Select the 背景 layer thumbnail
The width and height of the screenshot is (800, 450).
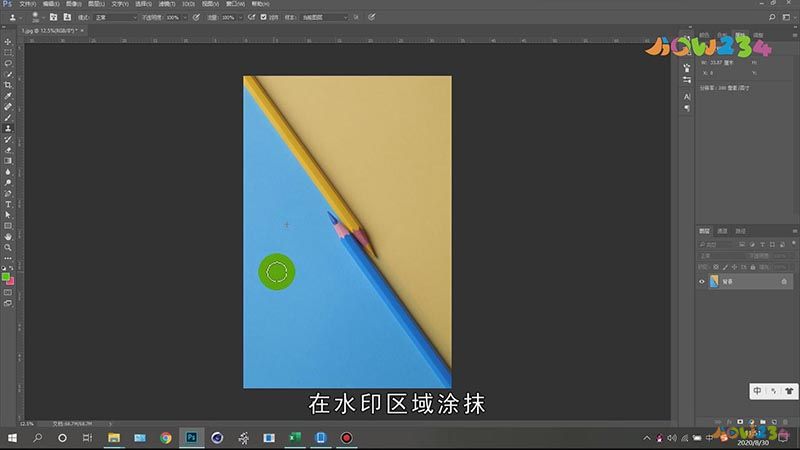click(x=714, y=281)
